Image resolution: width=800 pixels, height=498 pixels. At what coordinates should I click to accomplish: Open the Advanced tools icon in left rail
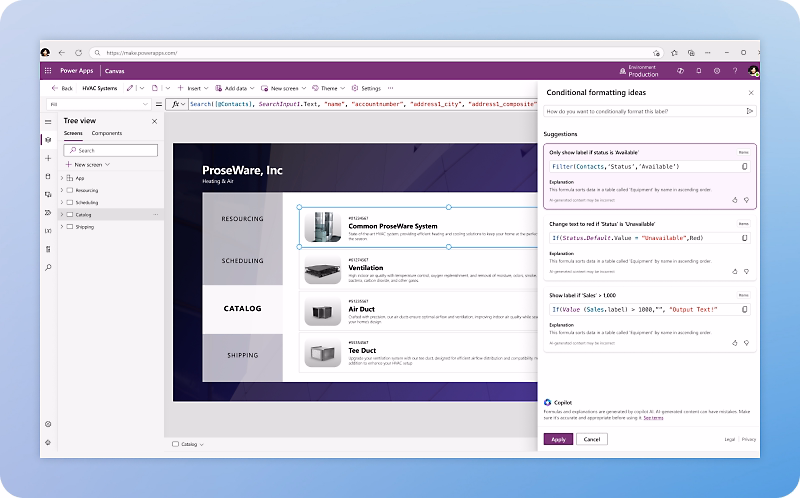click(48, 249)
